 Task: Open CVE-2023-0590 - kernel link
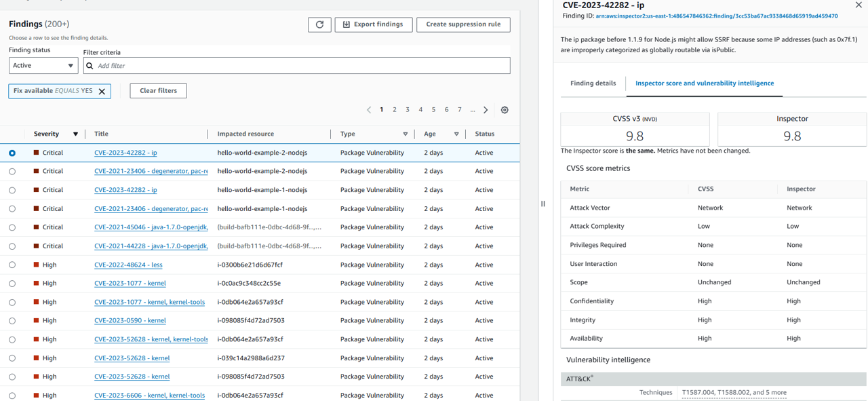coord(130,321)
